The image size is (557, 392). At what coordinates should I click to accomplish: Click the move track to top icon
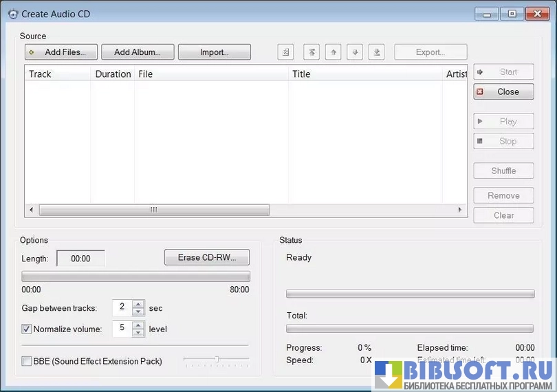(312, 52)
